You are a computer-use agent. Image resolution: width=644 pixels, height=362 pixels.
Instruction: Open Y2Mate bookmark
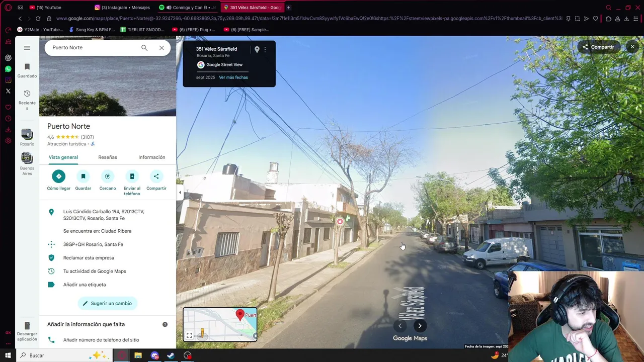pos(40,30)
